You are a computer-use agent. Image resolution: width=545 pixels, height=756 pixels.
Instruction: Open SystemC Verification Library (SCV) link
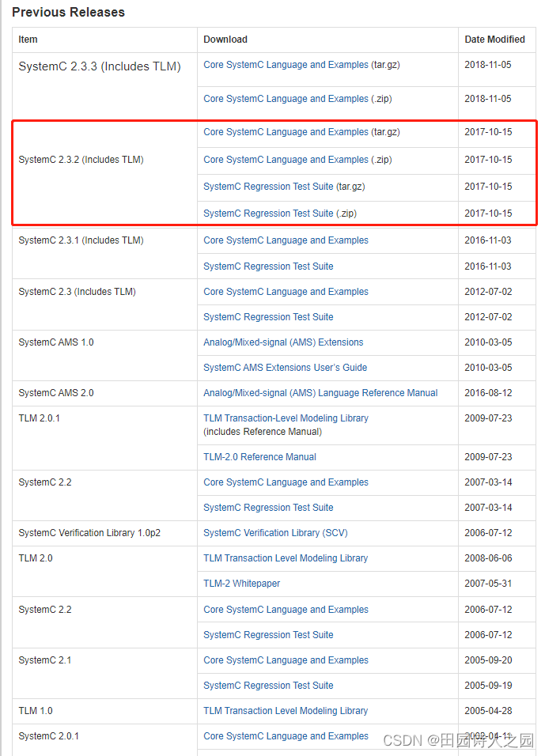click(275, 533)
